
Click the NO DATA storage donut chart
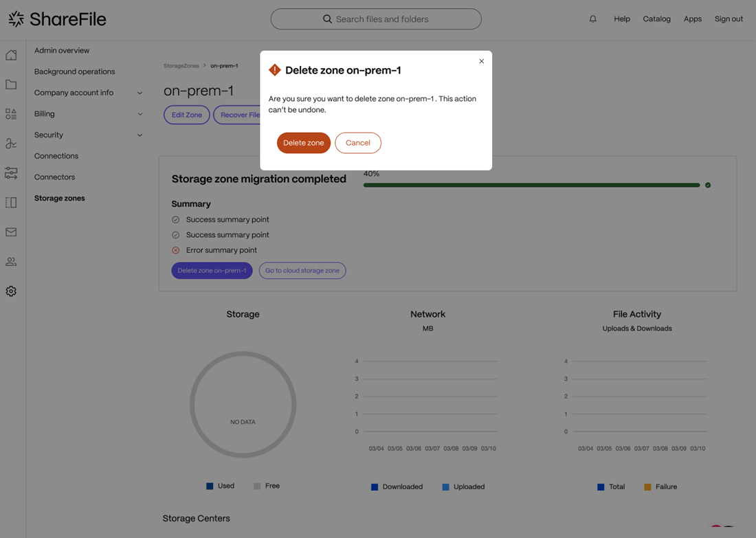pos(243,405)
